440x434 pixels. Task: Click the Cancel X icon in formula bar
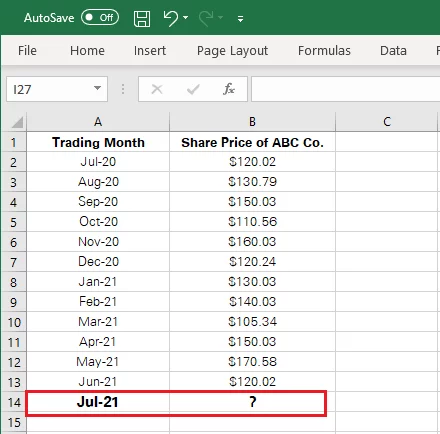(157, 89)
